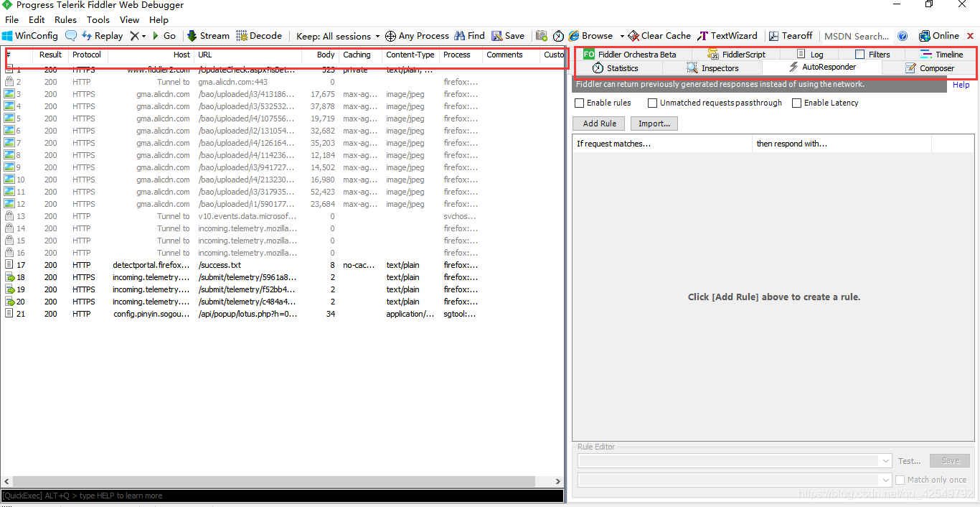
Task: Select session 7 with body 35,203
Action: pos(282,143)
